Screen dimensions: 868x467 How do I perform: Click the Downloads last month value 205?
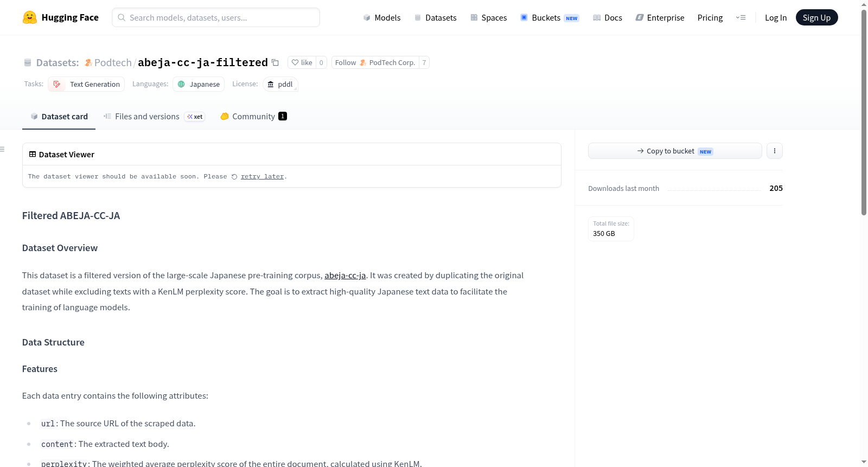pyautogui.click(x=776, y=188)
